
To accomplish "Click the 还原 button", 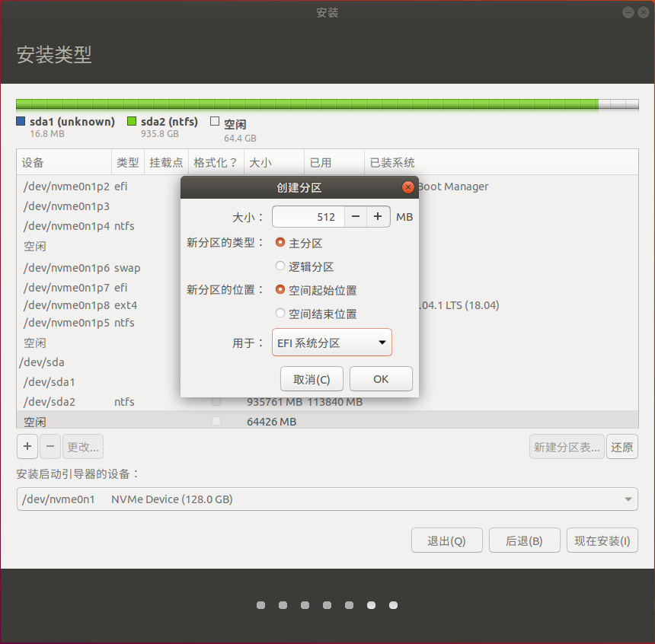I will point(622,447).
